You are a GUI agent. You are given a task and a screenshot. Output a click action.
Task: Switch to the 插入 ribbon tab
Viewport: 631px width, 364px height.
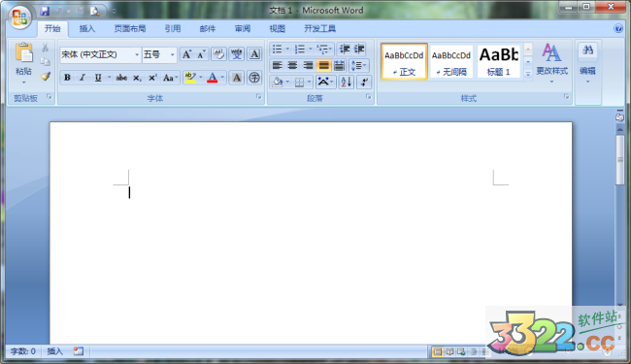tap(87, 28)
